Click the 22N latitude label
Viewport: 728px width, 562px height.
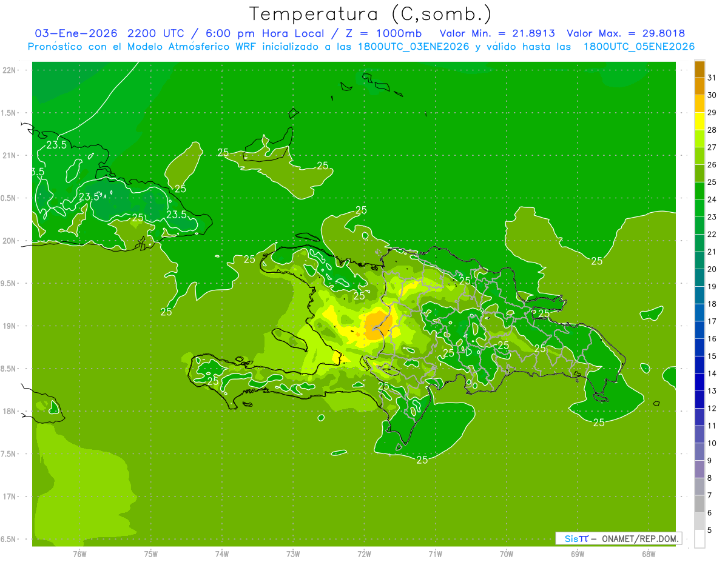[x=9, y=70]
